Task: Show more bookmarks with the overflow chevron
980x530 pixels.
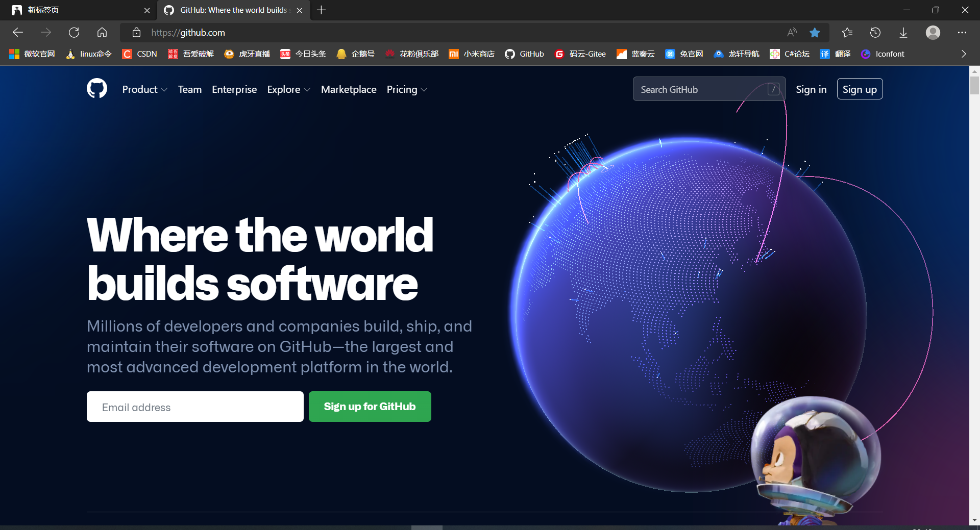Action: [964, 54]
